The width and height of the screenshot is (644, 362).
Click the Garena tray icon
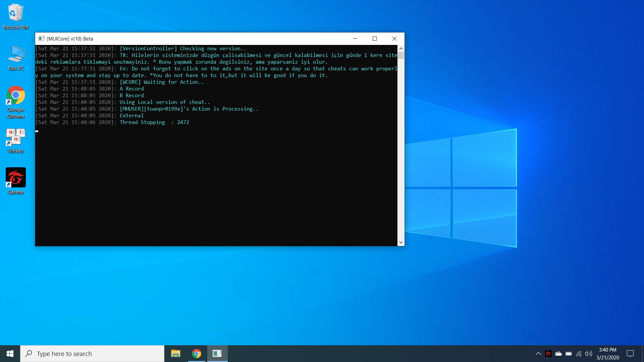pyautogui.click(x=548, y=354)
